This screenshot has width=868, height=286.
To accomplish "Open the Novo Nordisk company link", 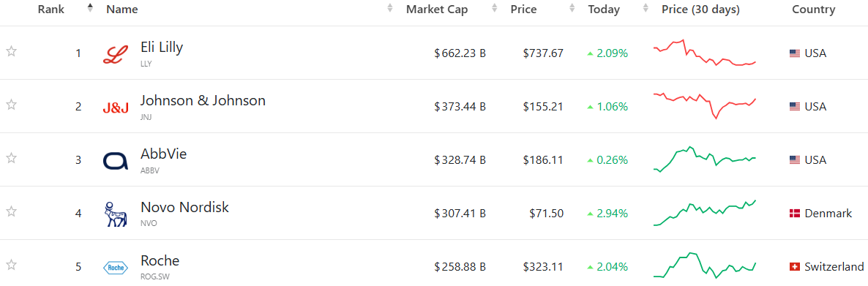I will click(x=184, y=208).
